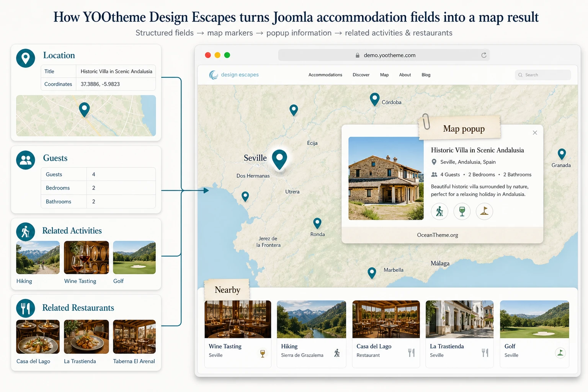The image size is (588, 392).
Task: Open the About menu item
Action: (x=405, y=75)
